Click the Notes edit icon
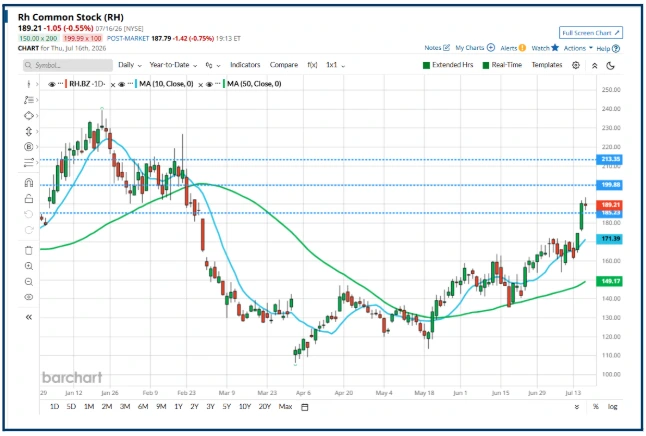646x436 pixels. pyautogui.click(x=446, y=48)
